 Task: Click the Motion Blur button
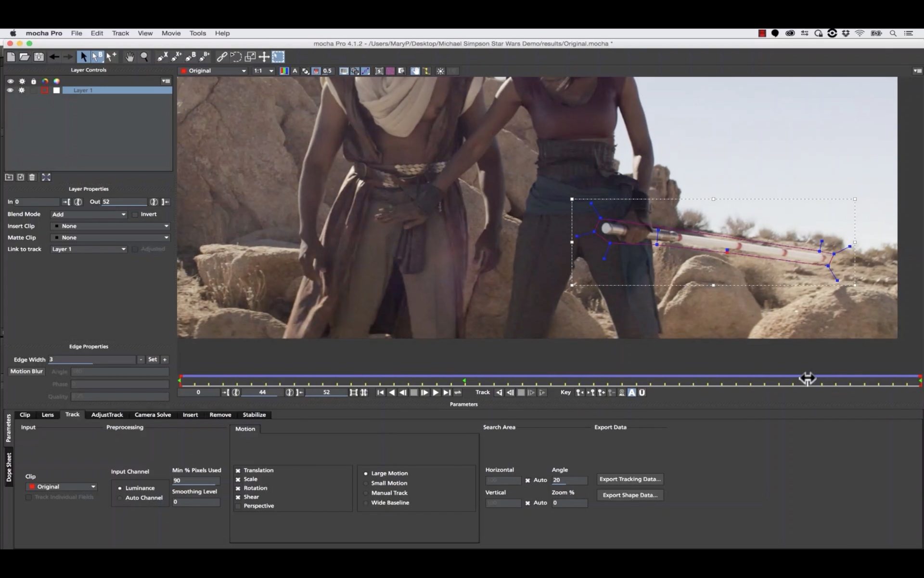pyautogui.click(x=26, y=371)
